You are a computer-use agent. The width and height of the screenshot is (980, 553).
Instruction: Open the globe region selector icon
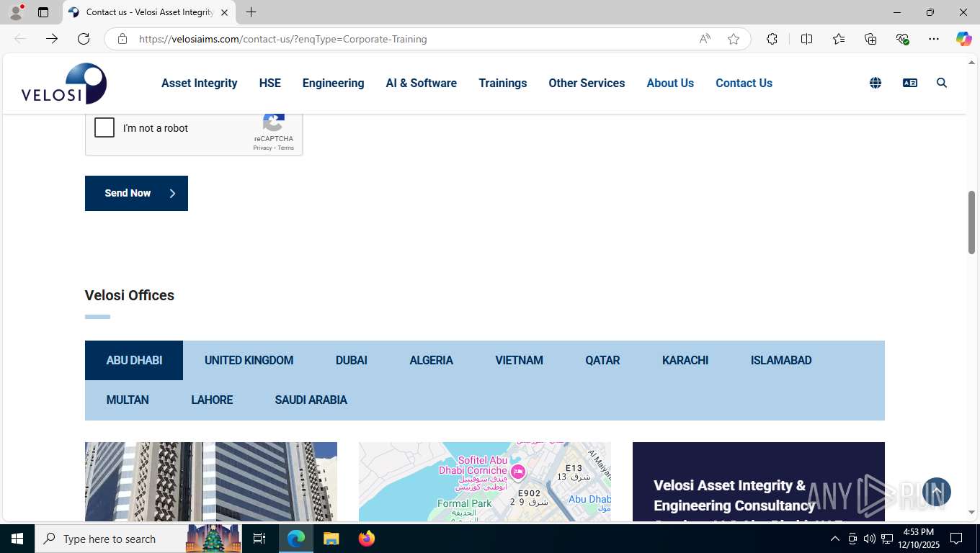tap(876, 83)
